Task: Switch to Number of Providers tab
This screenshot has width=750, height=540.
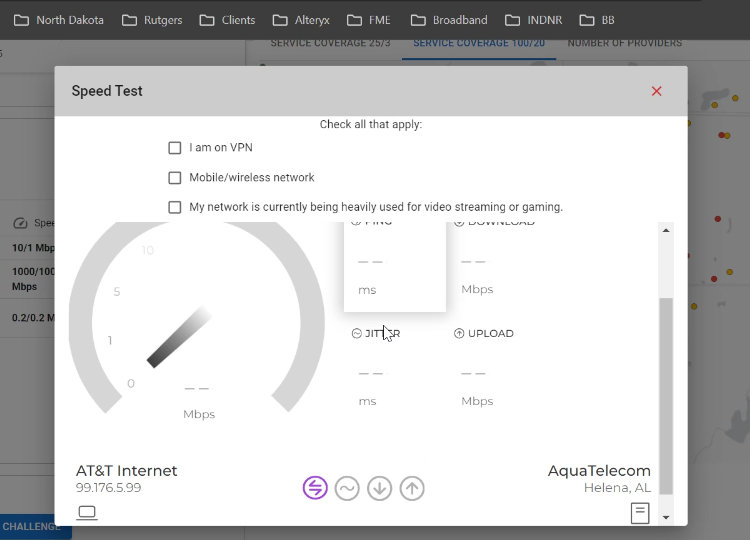Action: tap(625, 44)
